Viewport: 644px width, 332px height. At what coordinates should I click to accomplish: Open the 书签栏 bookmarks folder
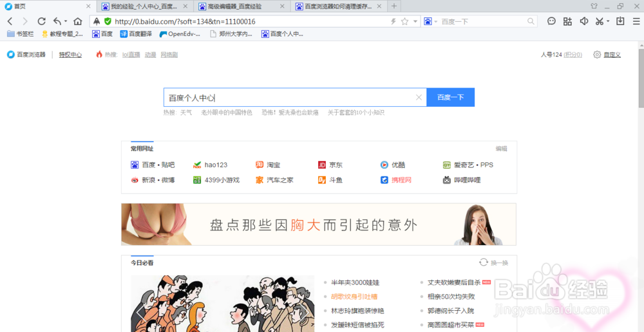coord(20,34)
